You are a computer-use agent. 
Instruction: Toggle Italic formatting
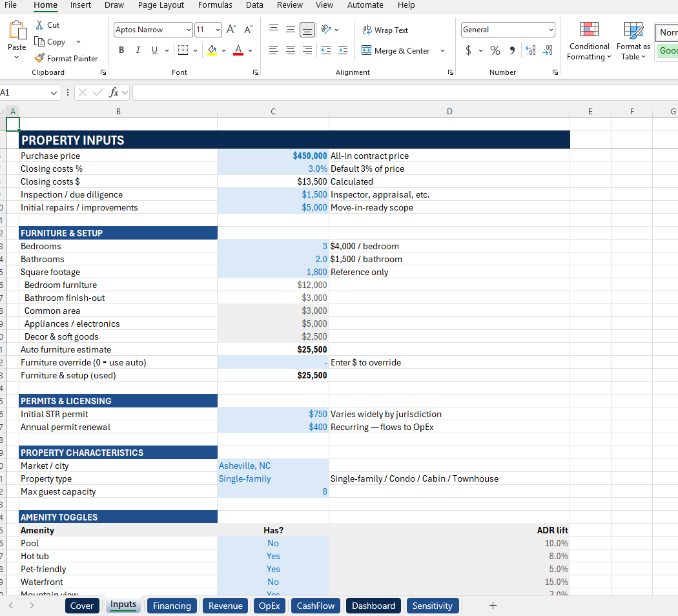point(138,50)
